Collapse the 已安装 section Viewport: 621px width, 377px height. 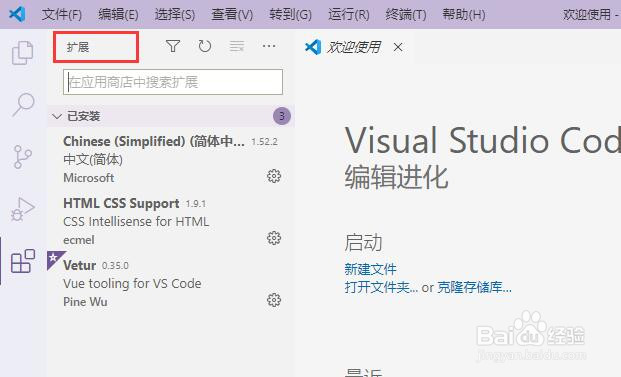(57, 116)
